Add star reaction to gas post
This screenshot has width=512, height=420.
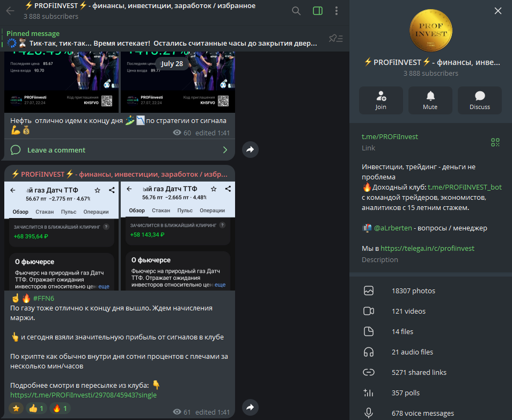coord(16,408)
